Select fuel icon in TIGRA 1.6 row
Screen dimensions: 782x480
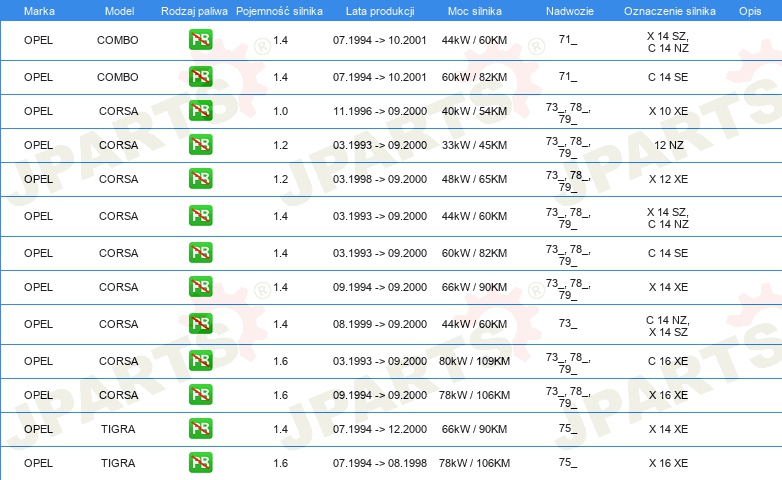200,462
